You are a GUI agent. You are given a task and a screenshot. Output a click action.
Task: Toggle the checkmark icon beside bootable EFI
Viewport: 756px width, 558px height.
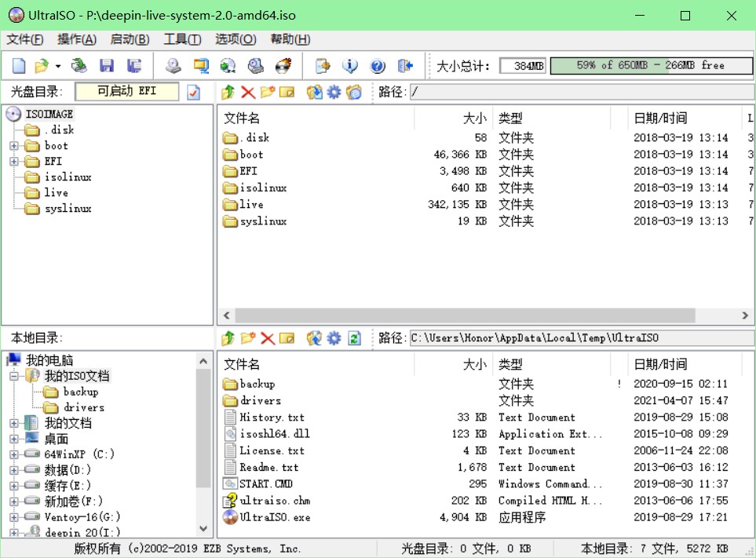[x=193, y=93]
